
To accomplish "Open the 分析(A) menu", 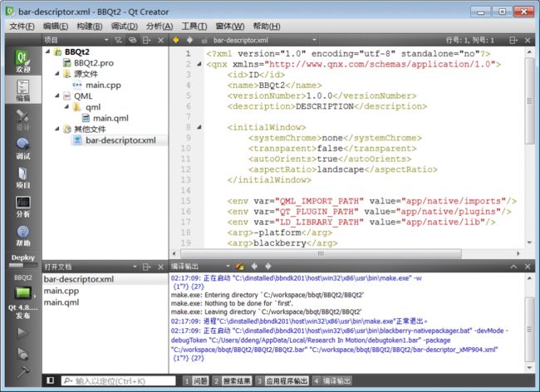I will click(160, 26).
